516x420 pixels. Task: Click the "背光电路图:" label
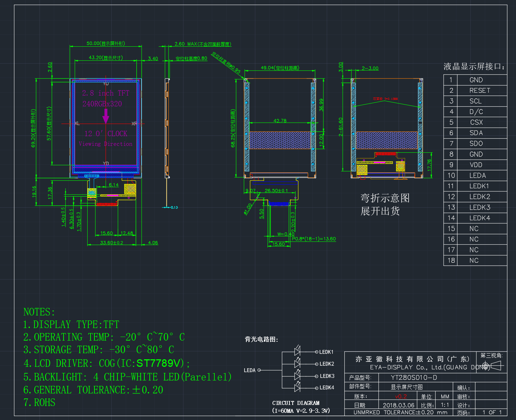click(x=261, y=340)
